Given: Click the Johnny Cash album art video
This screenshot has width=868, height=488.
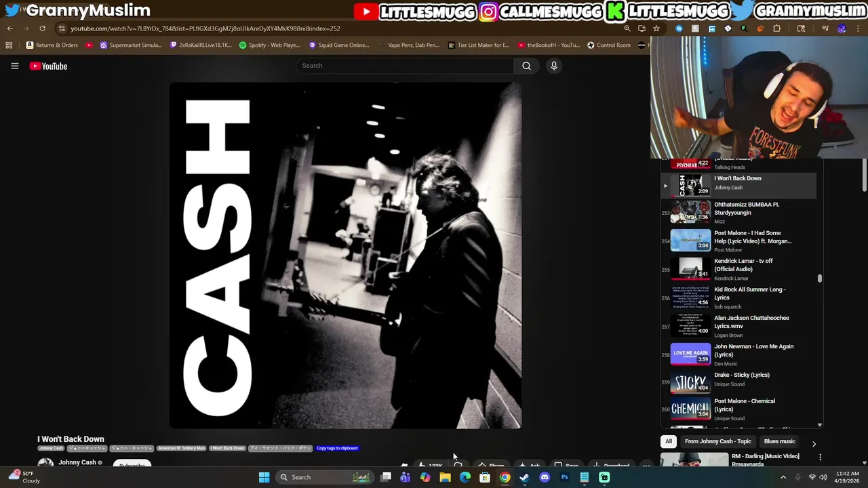Looking at the screenshot, I should pos(345,256).
